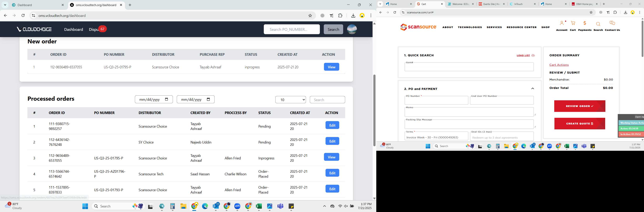Open the Disputes menu item with the 67 badge
The image size is (644, 212).
(x=94, y=29)
